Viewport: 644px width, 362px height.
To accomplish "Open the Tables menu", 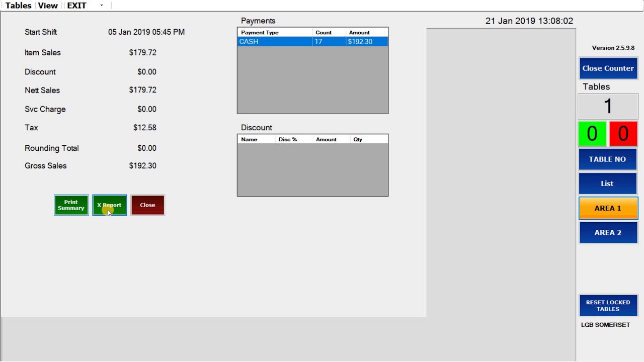I will coord(19,6).
